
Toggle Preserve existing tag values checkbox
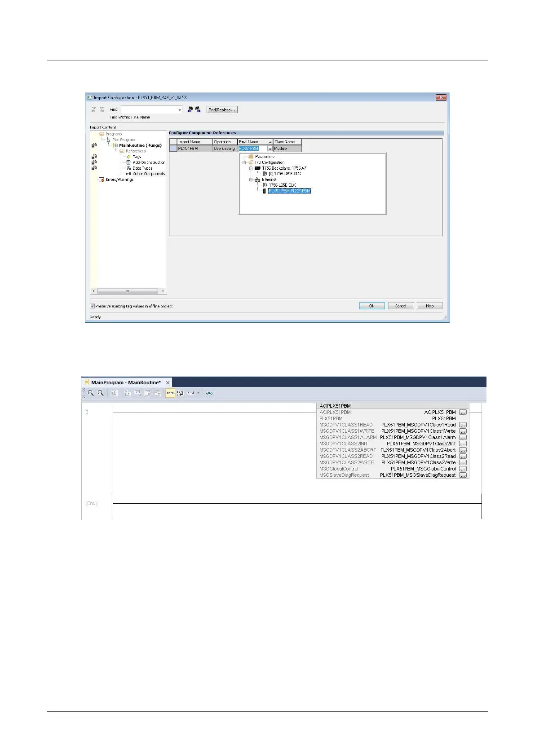(93, 306)
